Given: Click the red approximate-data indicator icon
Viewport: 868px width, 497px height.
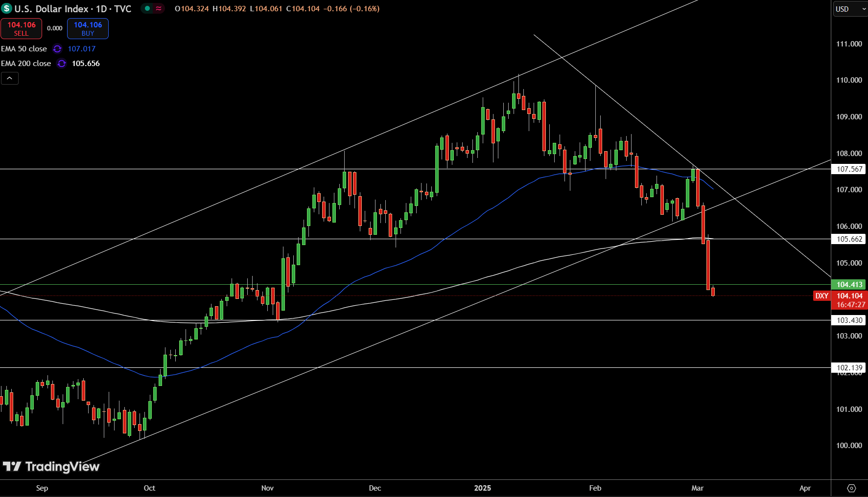Looking at the screenshot, I should 159,8.
